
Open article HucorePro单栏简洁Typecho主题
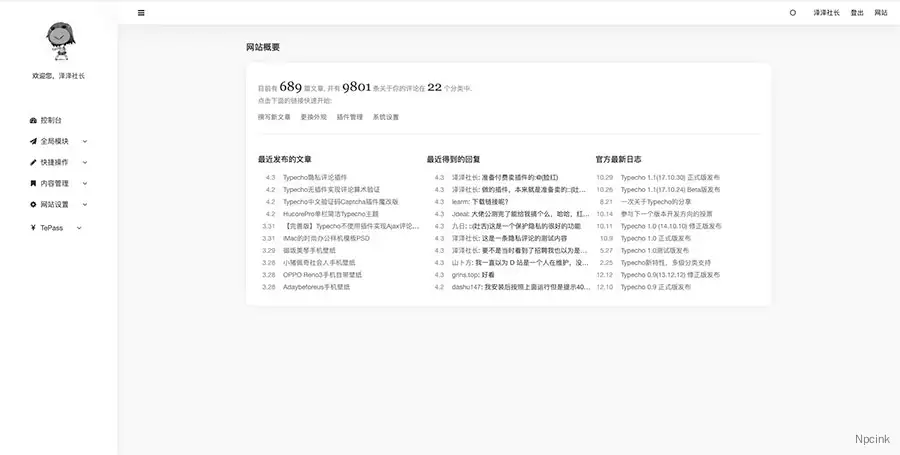pos(331,214)
